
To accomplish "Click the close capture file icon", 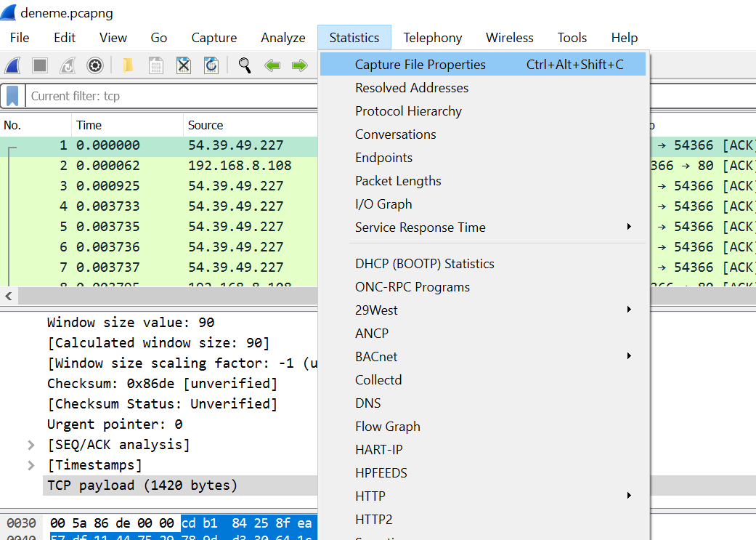I will click(x=183, y=65).
